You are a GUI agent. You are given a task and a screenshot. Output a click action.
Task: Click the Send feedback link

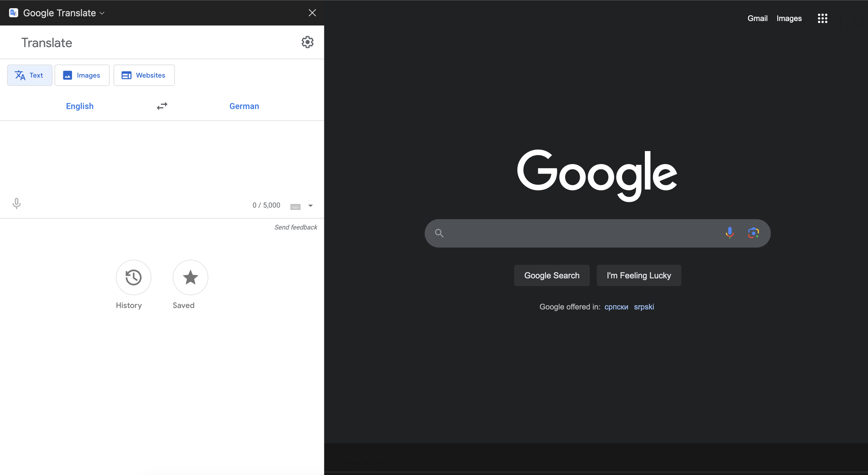pyautogui.click(x=296, y=227)
